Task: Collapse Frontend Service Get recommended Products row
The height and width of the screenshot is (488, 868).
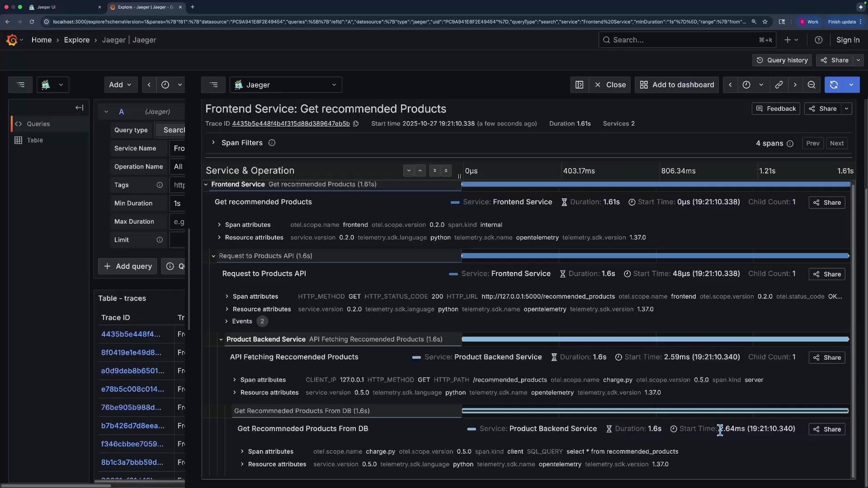Action: point(206,184)
